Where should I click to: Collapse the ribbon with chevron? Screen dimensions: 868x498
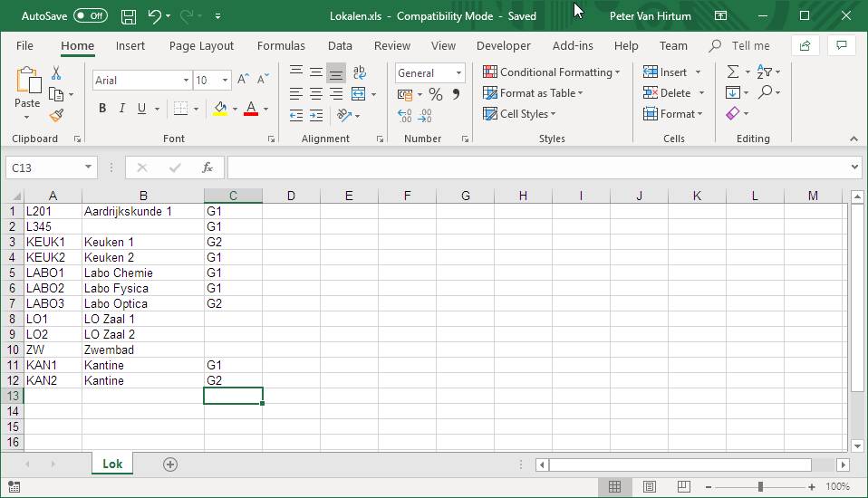[854, 139]
